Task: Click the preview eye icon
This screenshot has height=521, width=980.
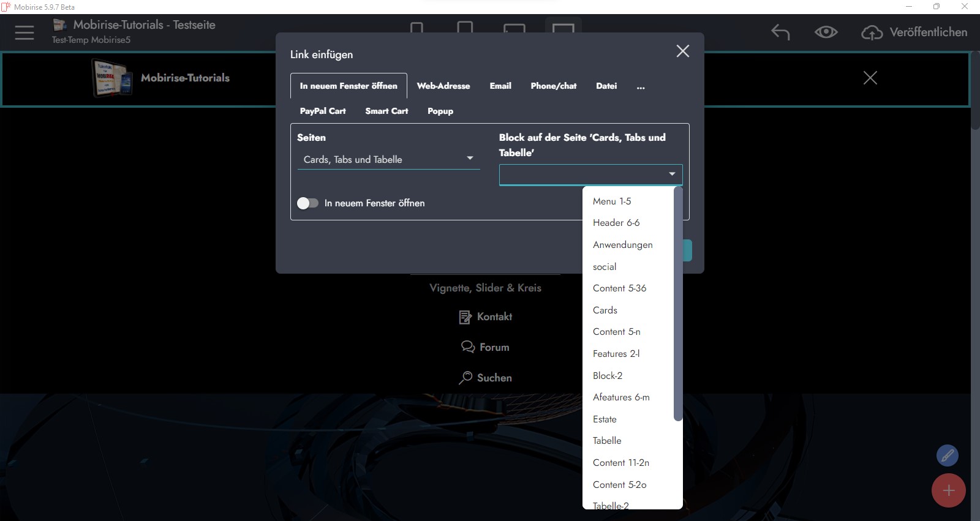Action: coord(826,32)
